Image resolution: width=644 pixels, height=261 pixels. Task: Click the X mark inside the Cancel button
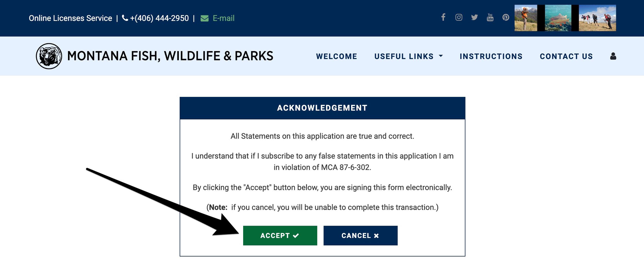[376, 235]
